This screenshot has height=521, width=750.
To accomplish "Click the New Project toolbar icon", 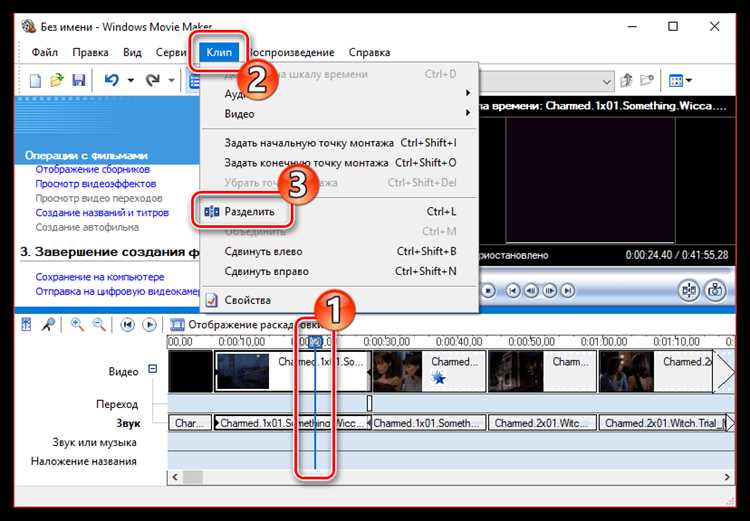I will (x=35, y=80).
